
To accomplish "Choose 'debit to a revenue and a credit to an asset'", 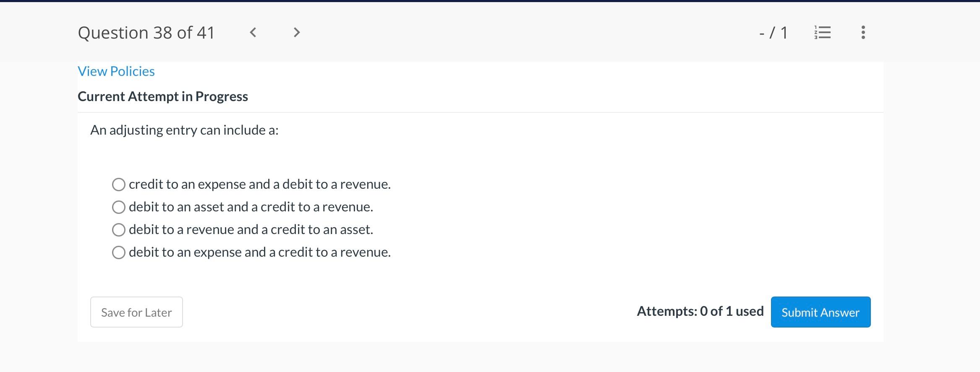I will click(x=118, y=229).
